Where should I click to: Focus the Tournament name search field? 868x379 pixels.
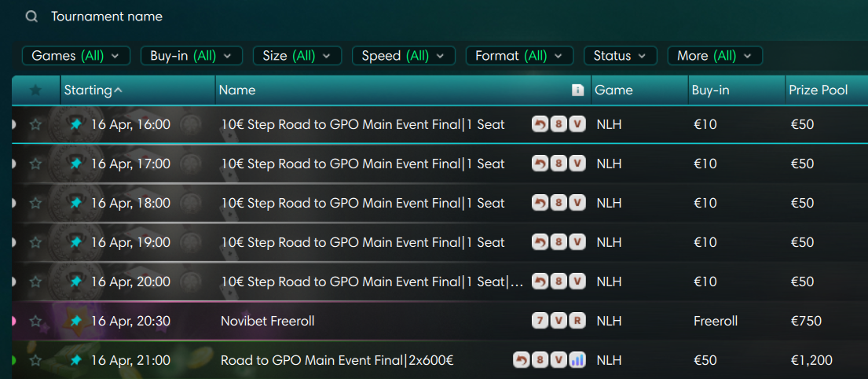(x=236, y=17)
